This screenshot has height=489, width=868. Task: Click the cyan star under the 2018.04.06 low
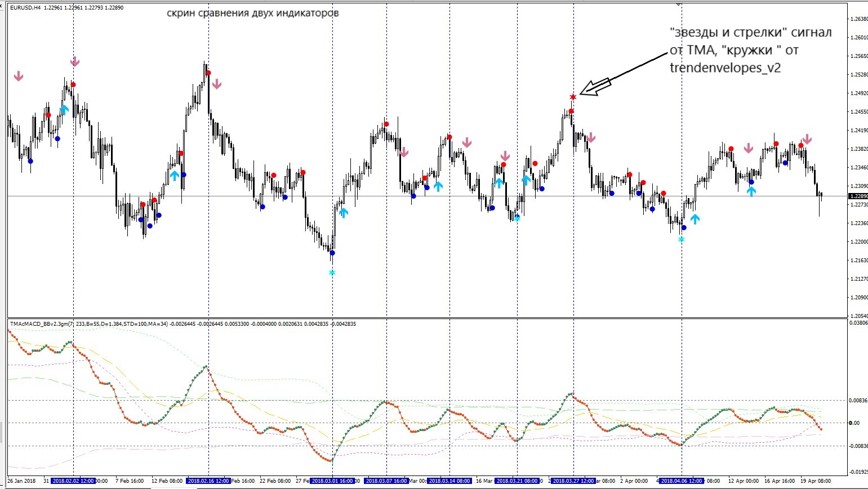681,240
